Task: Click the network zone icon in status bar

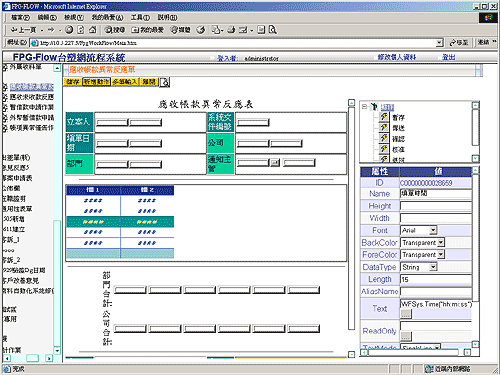Action: [429, 369]
